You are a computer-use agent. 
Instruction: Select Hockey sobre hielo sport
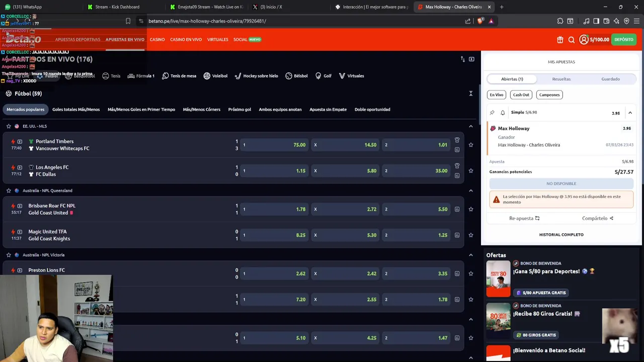coord(256,76)
